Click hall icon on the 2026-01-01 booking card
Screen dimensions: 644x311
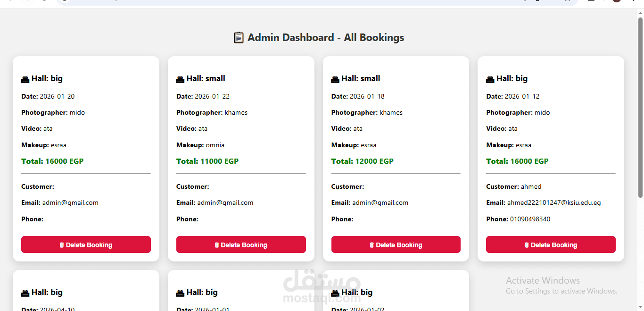click(180, 293)
